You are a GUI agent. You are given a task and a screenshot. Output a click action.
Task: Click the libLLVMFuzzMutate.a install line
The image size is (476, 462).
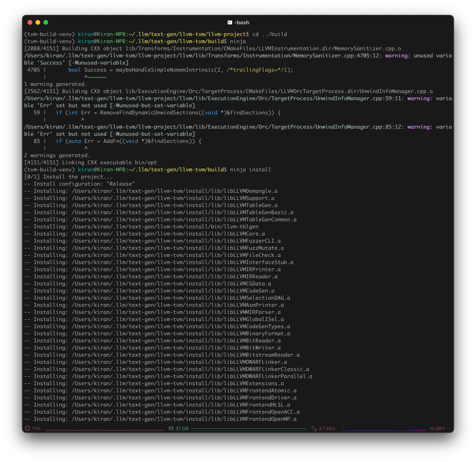(154, 248)
